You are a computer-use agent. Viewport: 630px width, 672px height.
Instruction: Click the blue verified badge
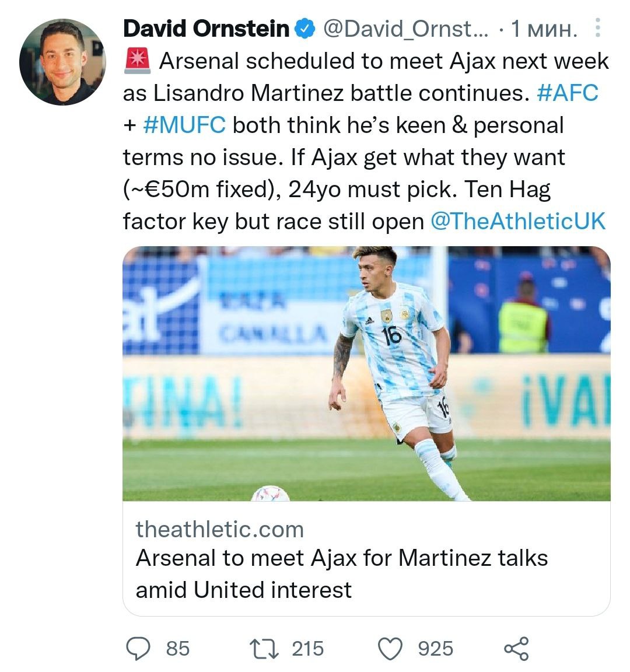pos(306,29)
